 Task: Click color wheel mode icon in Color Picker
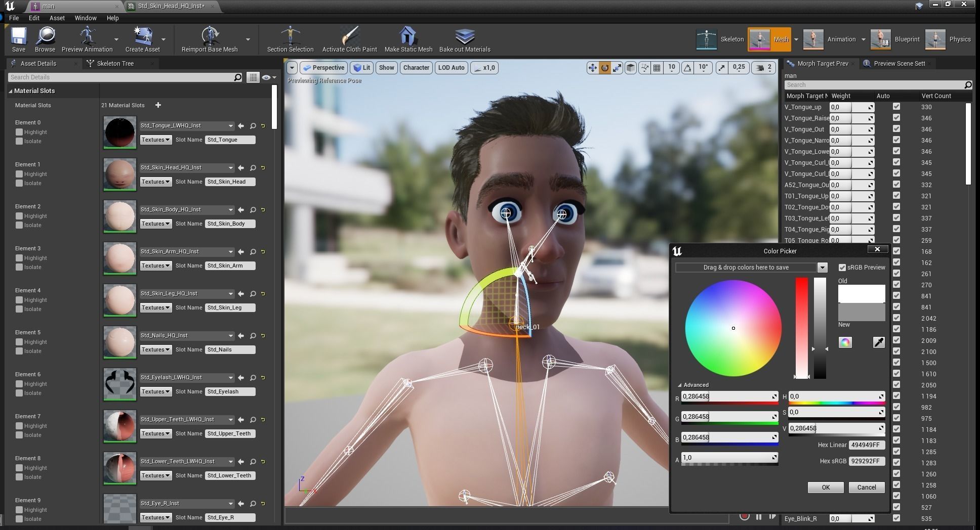point(845,342)
